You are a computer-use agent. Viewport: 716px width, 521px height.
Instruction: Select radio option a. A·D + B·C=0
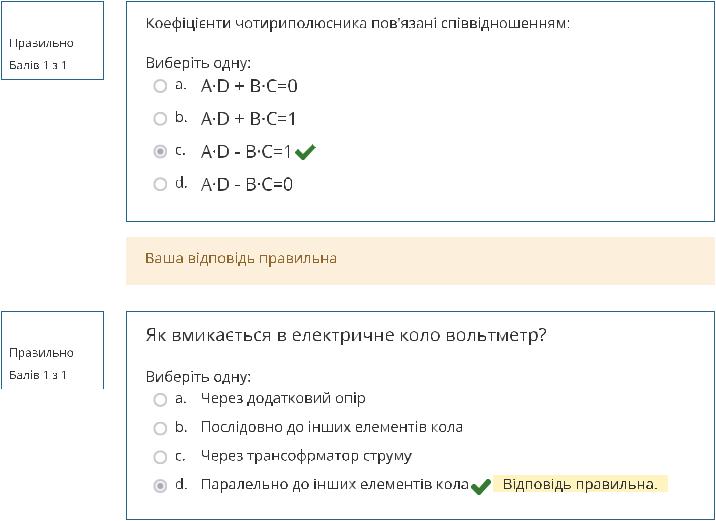pos(160,86)
